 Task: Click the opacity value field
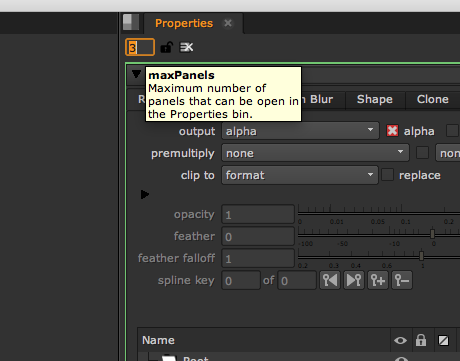coord(258,214)
